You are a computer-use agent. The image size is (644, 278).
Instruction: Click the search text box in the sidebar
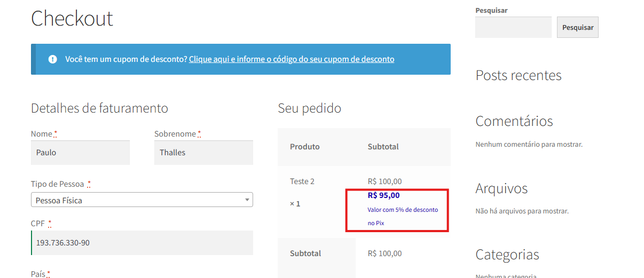(513, 27)
